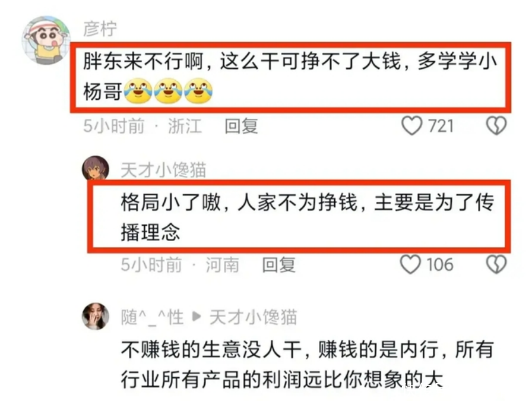Select comment text starting 格局小了嗷
Screen dimensions: 532x401
pos(308,217)
